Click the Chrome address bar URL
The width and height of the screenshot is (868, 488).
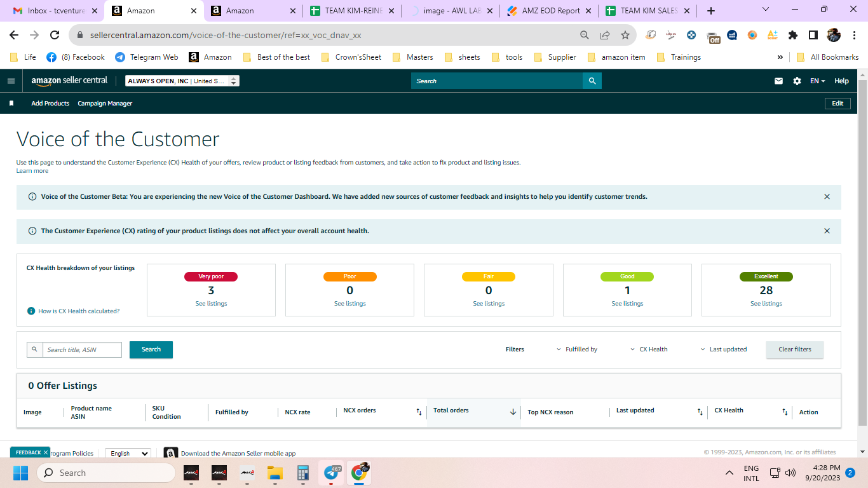(x=226, y=36)
